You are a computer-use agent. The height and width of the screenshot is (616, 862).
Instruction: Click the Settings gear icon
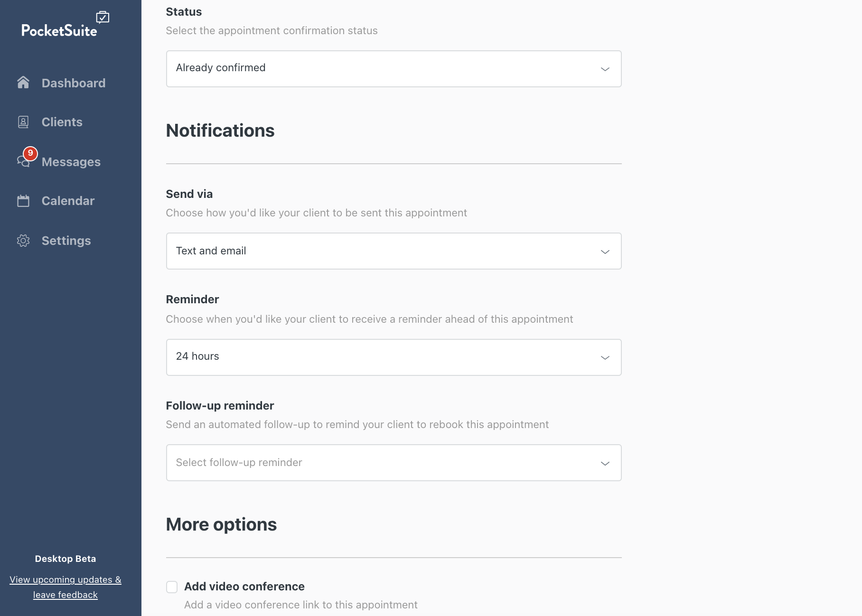point(23,241)
